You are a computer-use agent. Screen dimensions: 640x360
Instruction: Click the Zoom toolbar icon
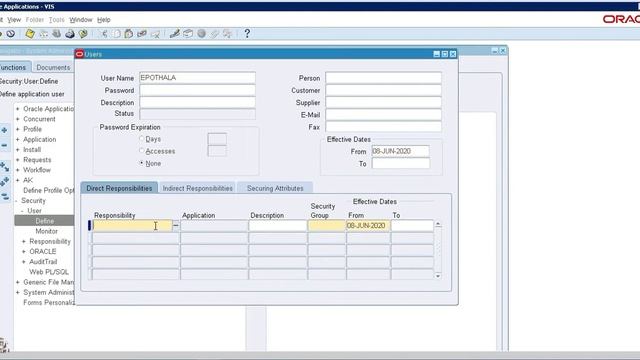pyautogui.click(x=188, y=34)
